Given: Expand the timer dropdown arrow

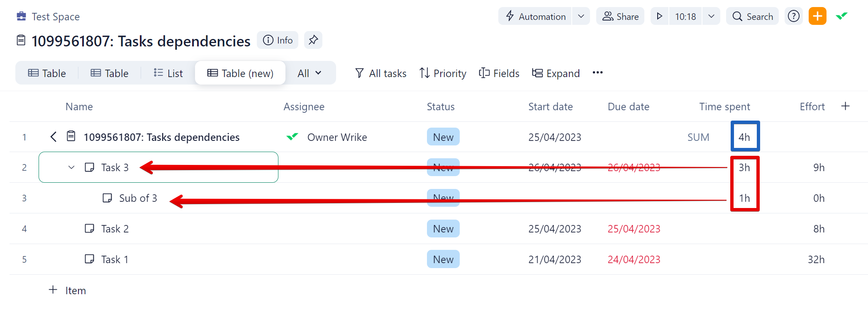Looking at the screenshot, I should 711,16.
